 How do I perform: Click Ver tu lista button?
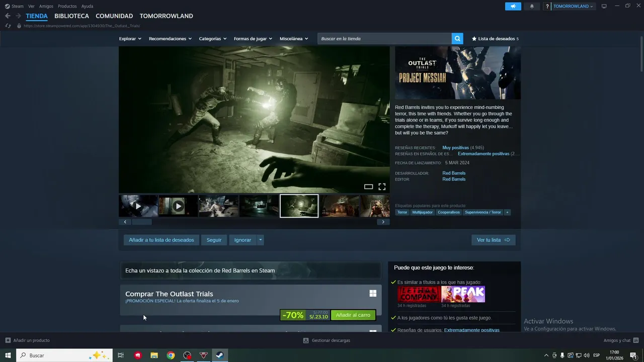click(493, 240)
